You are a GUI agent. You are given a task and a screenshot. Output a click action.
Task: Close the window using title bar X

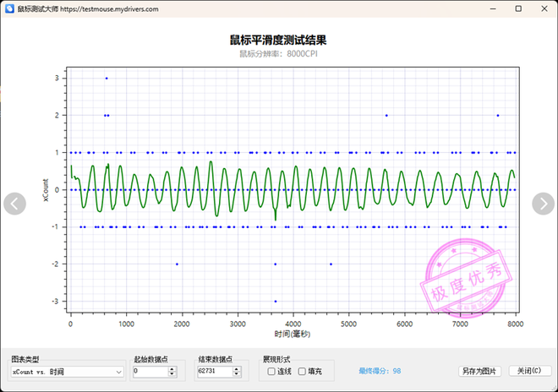pyautogui.click(x=543, y=8)
